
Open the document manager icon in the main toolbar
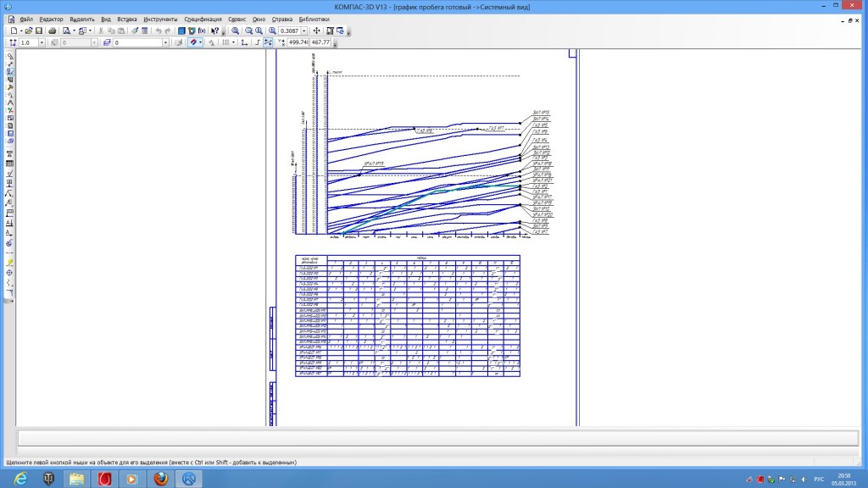coord(181,31)
